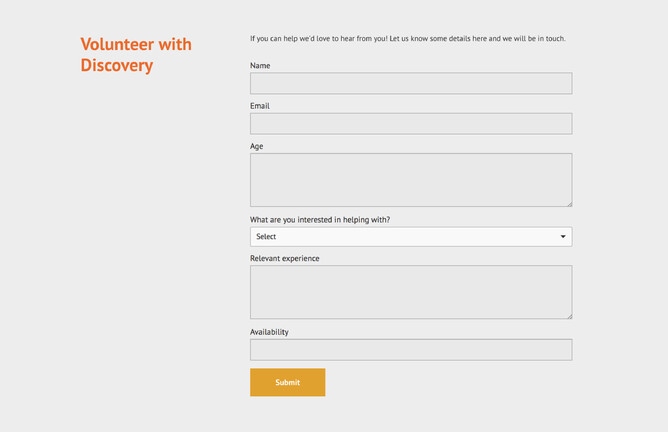Click inside the Age text area
Viewport: 668px width, 432px height.
(410, 179)
